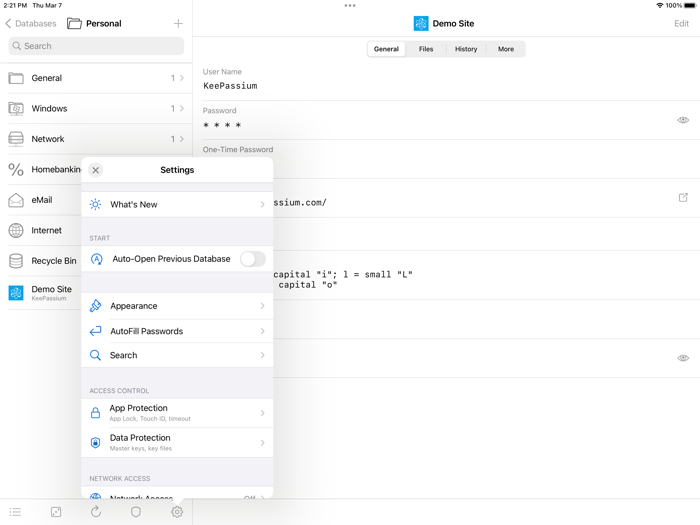
Task: Open the AutoFill Passwords row
Action: pos(177,331)
